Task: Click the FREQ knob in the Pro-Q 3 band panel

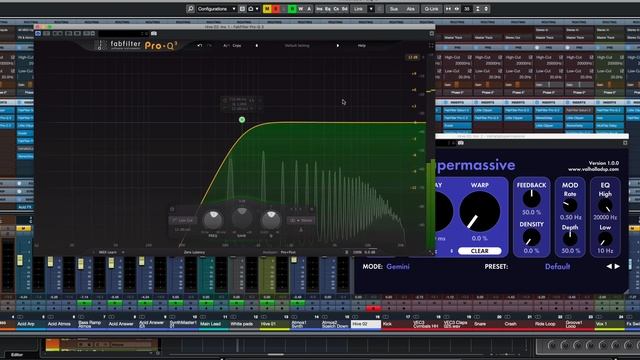Action: [x=213, y=220]
